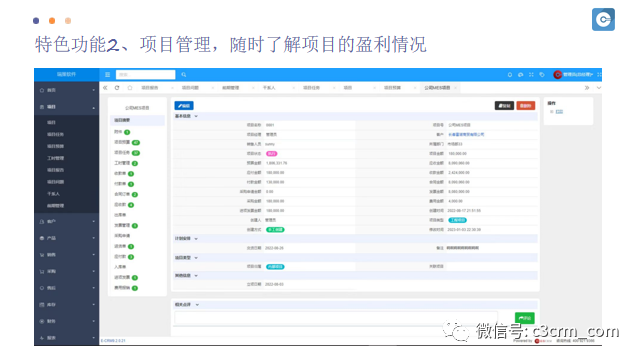640x360 pixels.
Task: Click the tag icon in the header
Action: click(x=542, y=75)
